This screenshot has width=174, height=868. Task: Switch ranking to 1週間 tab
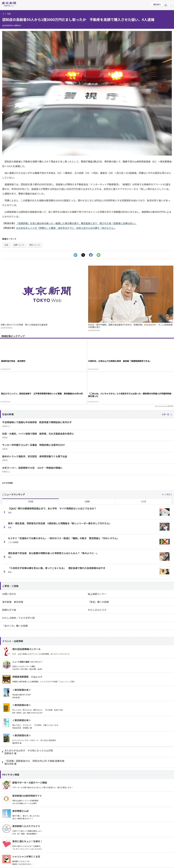pos(87,502)
